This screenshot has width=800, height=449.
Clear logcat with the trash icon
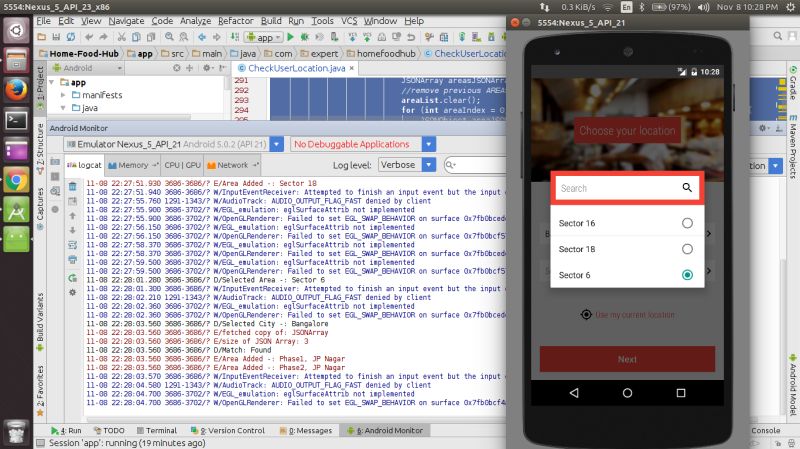point(72,187)
